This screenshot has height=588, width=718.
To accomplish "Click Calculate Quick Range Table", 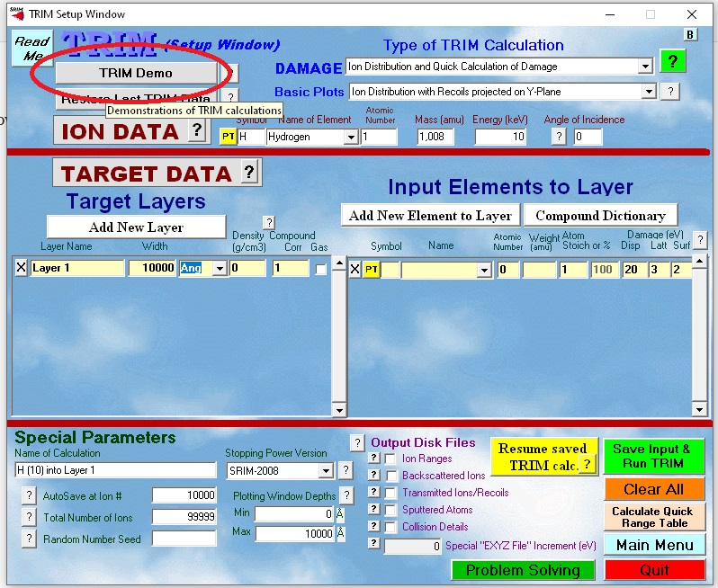I will pos(654,517).
